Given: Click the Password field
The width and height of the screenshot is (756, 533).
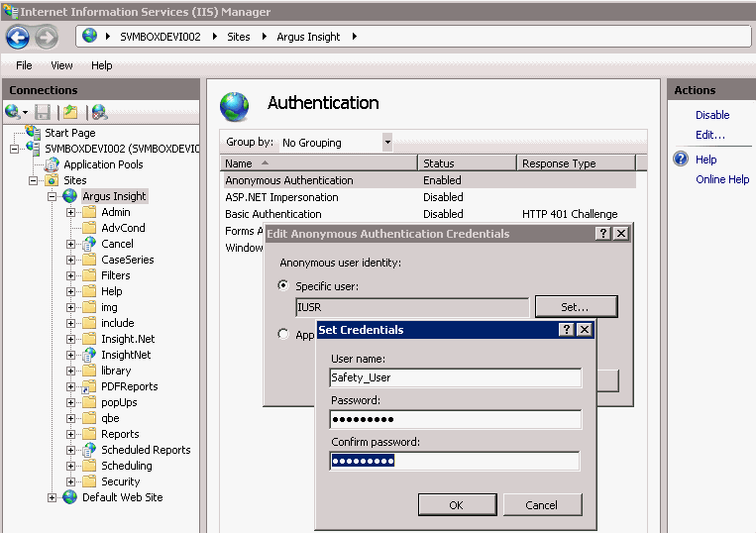Looking at the screenshot, I should coord(456,419).
